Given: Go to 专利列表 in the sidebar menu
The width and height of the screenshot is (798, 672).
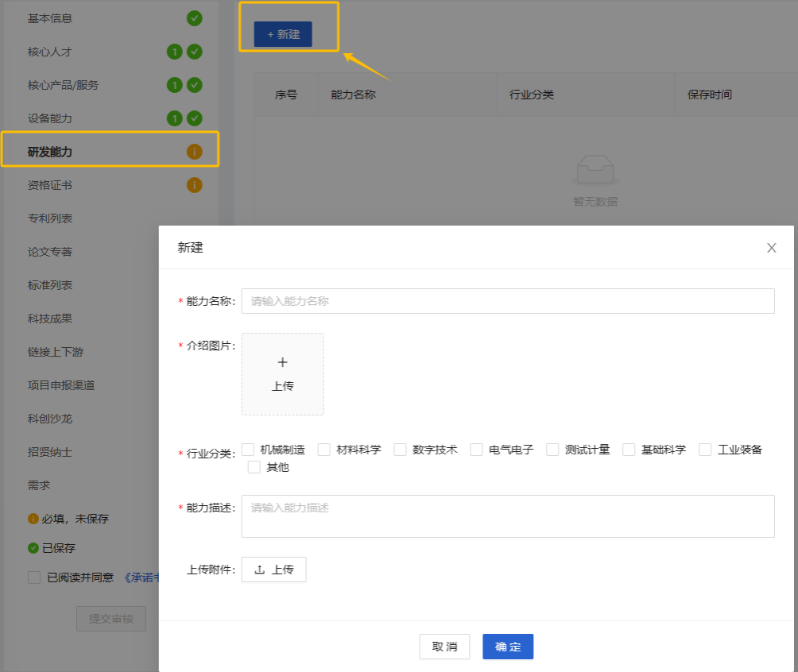Looking at the screenshot, I should point(50,218).
